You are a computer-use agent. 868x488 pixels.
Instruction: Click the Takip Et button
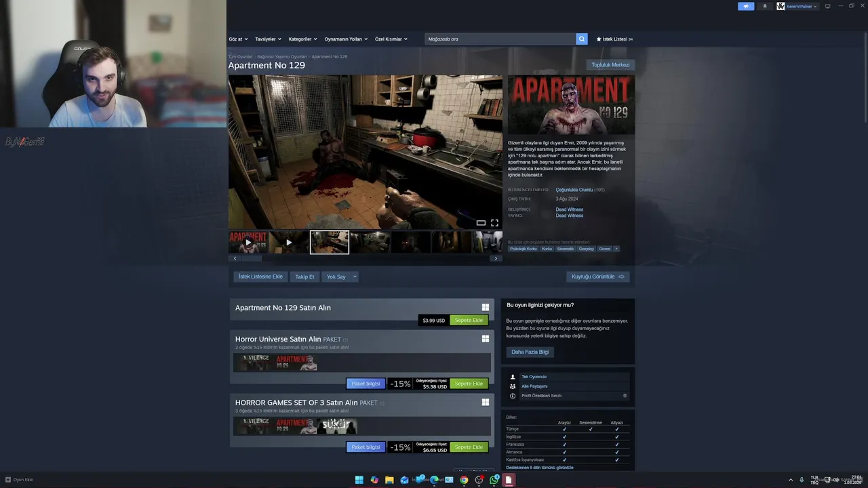point(304,277)
